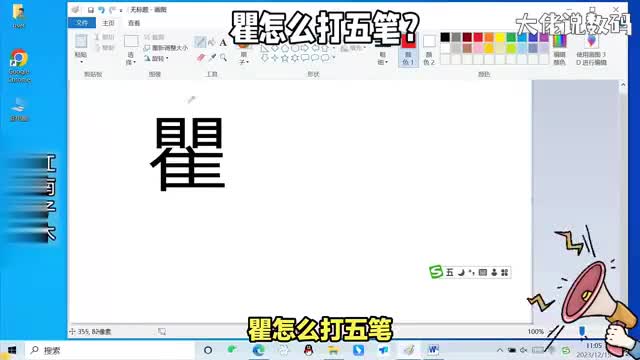Click the vertical scrollbar up arrow
This screenshot has height=360, width=640.
(x=623, y=84)
